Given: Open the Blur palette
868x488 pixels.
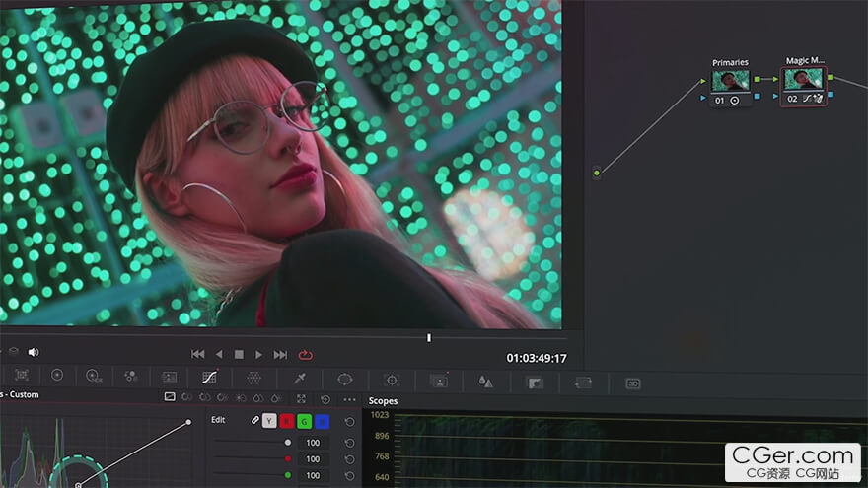Looking at the screenshot, I should [x=485, y=382].
